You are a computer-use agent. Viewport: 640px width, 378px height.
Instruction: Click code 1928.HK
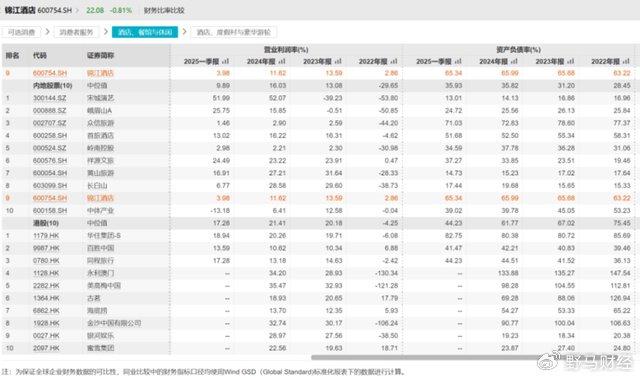click(46, 323)
